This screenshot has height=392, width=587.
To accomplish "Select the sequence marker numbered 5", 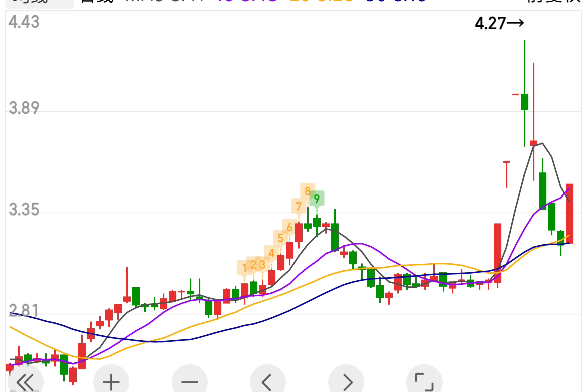I will 280,238.
